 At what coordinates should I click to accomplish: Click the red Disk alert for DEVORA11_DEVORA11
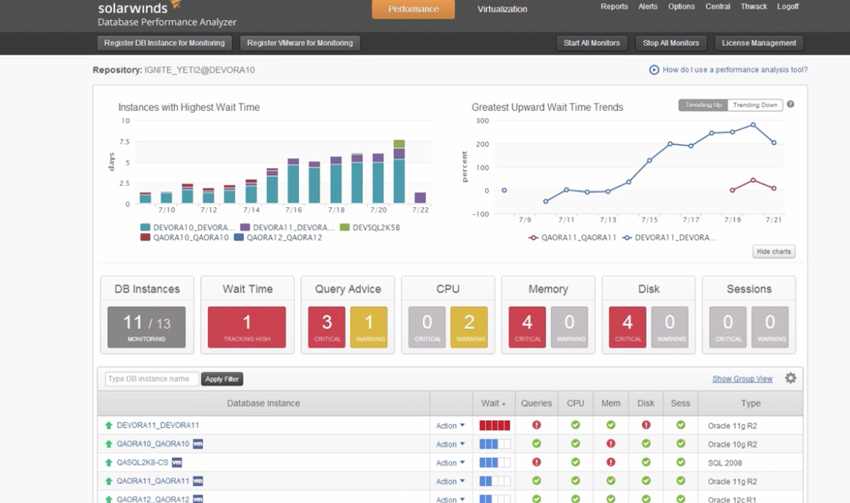coord(646,425)
